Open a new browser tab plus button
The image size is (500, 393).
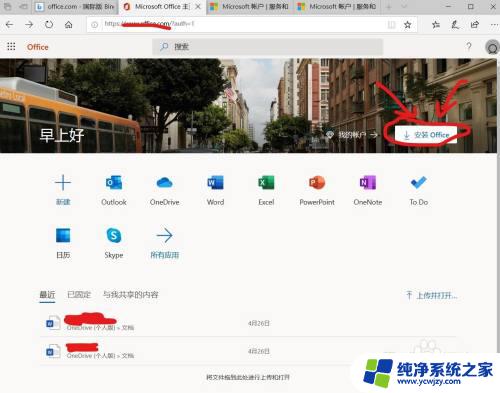(x=389, y=6)
